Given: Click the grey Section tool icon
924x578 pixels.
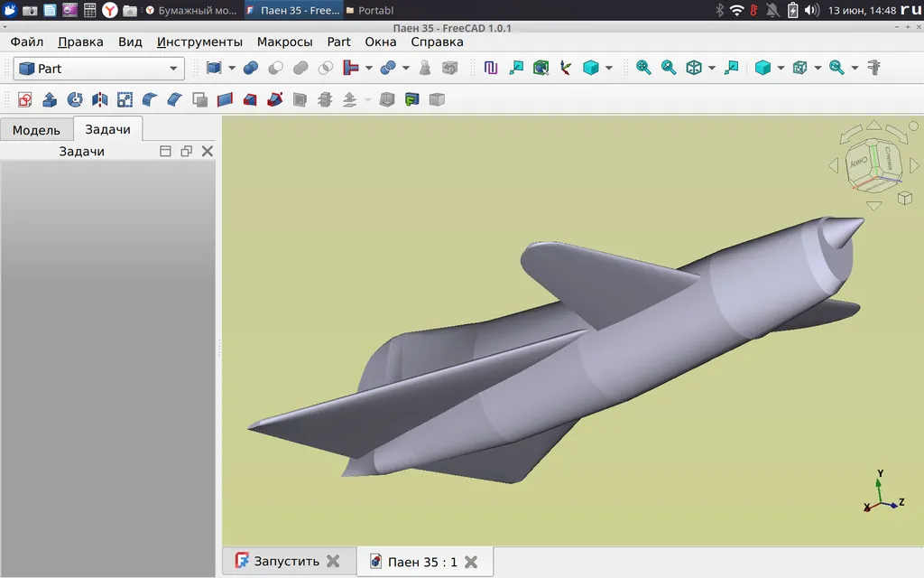Looking at the screenshot, I should 300,99.
